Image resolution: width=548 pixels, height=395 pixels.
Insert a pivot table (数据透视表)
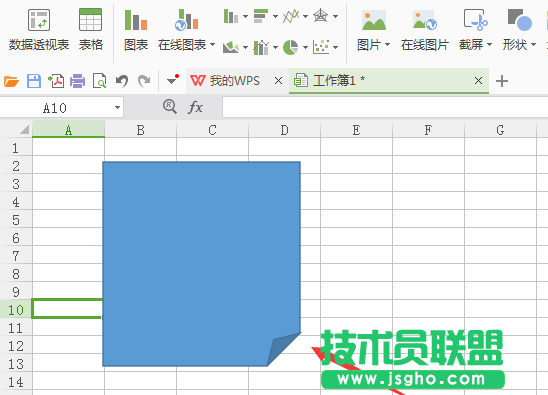[39, 30]
